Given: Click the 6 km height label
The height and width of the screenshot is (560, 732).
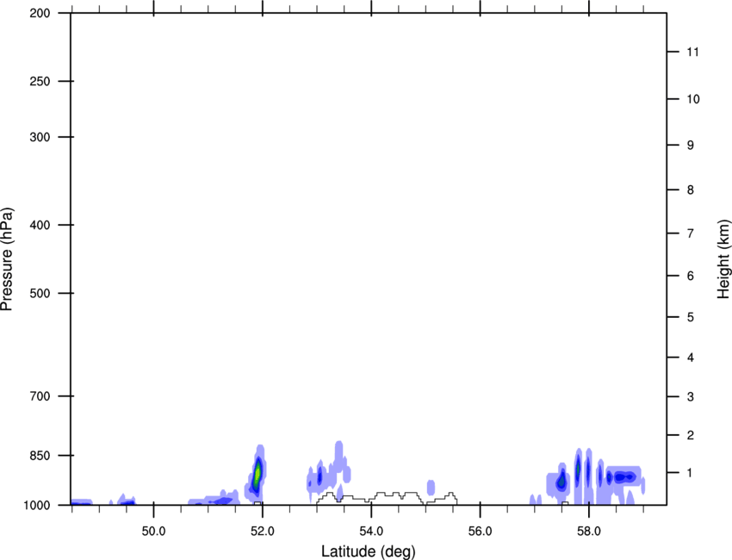Looking at the screenshot, I should (691, 276).
